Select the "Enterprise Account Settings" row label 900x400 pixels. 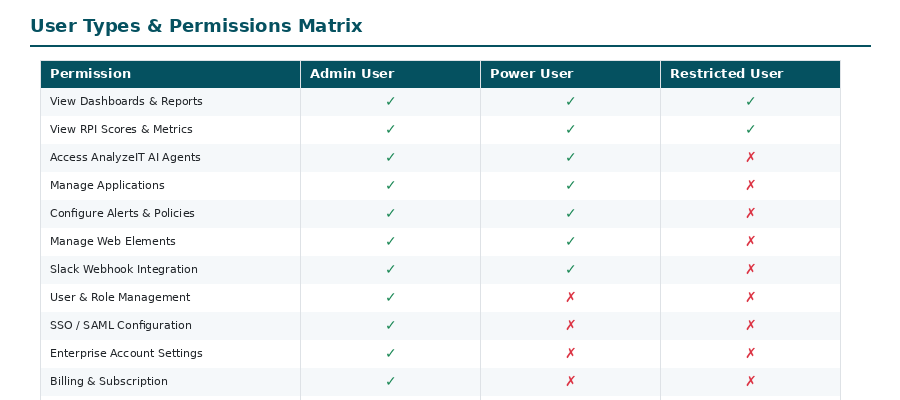click(x=126, y=353)
